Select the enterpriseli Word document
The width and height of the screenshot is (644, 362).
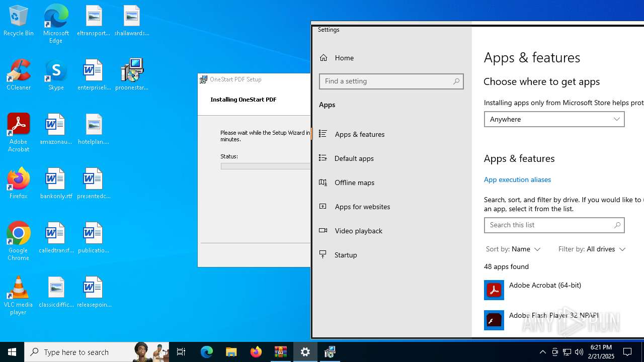94,75
